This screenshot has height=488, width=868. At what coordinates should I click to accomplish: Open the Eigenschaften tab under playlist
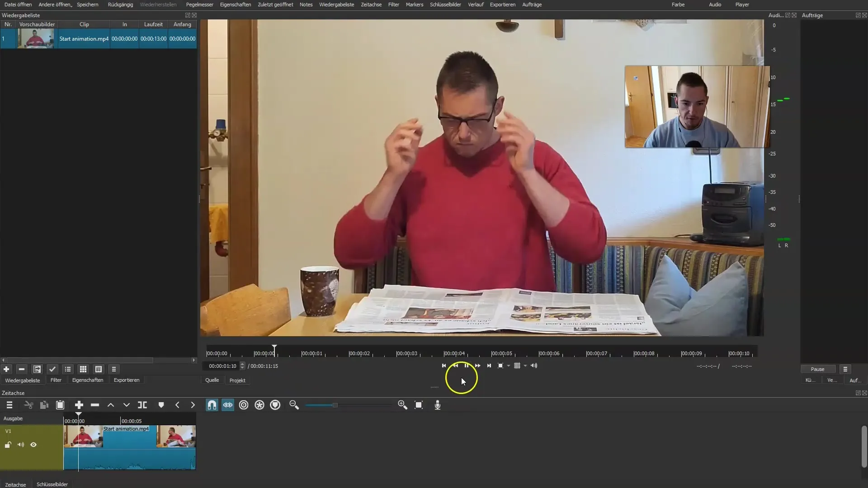point(88,380)
